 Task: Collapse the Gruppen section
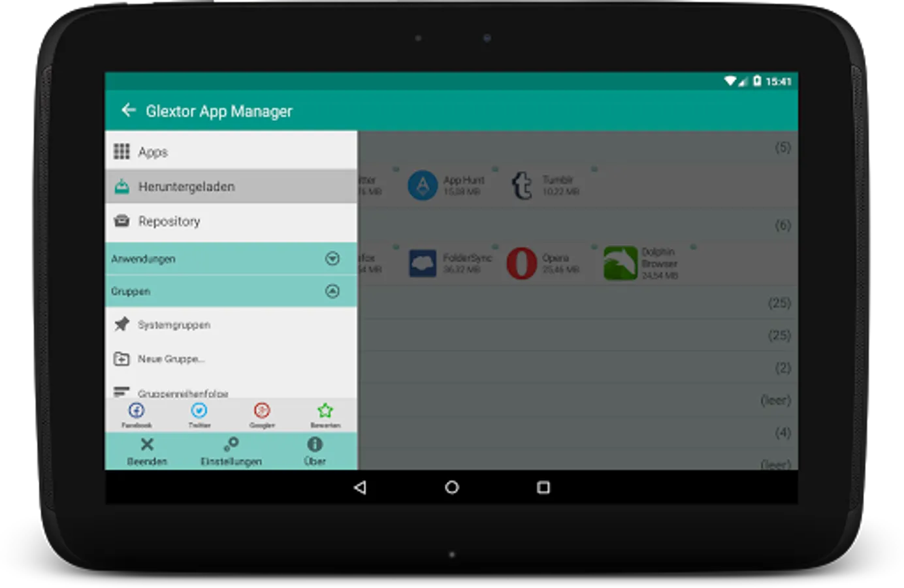pyautogui.click(x=231, y=291)
